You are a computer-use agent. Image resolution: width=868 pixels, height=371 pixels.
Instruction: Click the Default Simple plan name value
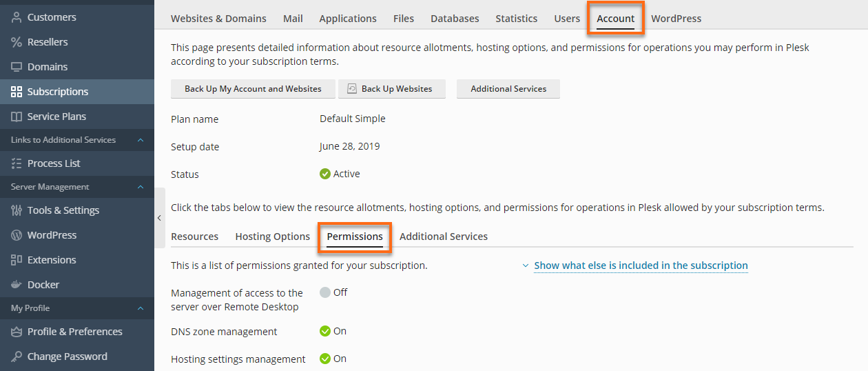point(353,119)
